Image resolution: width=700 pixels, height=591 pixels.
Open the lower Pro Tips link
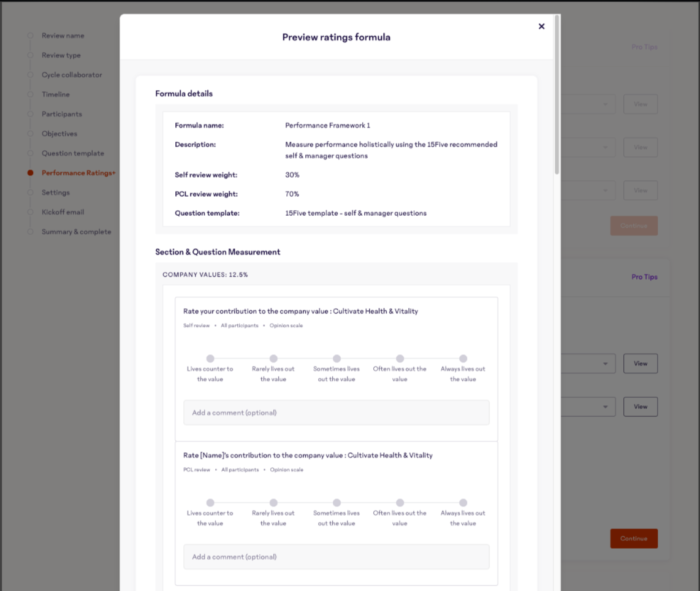(644, 277)
